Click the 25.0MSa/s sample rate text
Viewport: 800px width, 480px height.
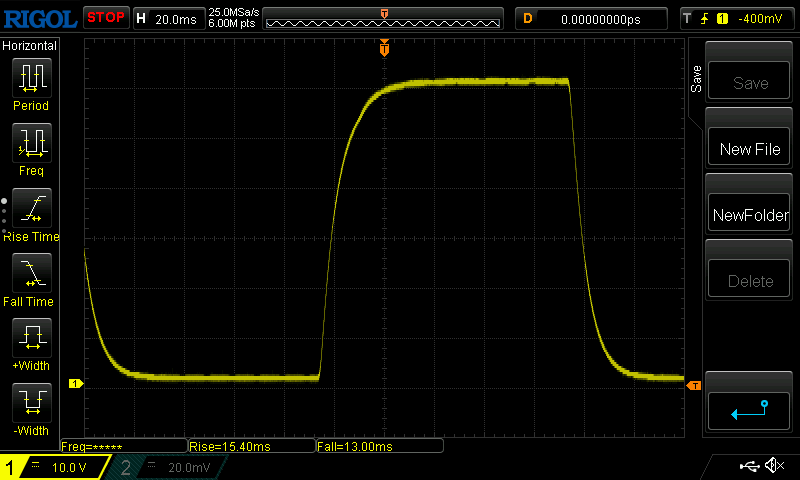pyautogui.click(x=234, y=12)
